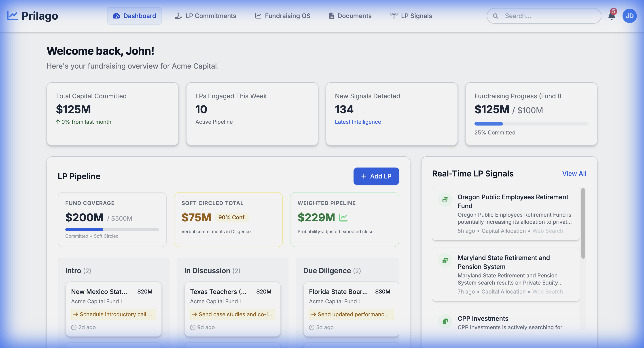Click the clock icon on New Mexico card
Image resolution: width=644 pixels, height=348 pixels.
tap(74, 327)
